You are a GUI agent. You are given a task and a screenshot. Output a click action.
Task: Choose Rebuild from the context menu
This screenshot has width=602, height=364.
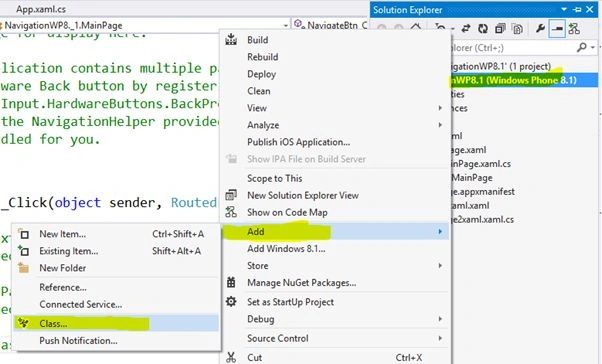(334, 57)
